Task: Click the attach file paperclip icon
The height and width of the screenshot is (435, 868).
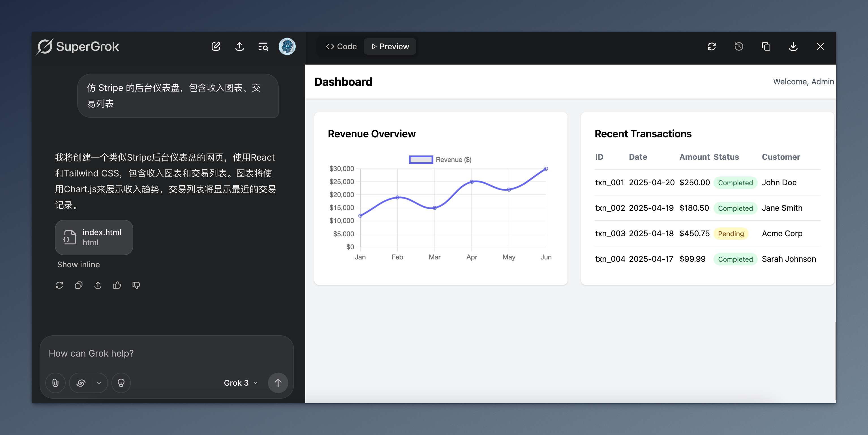Action: point(55,383)
